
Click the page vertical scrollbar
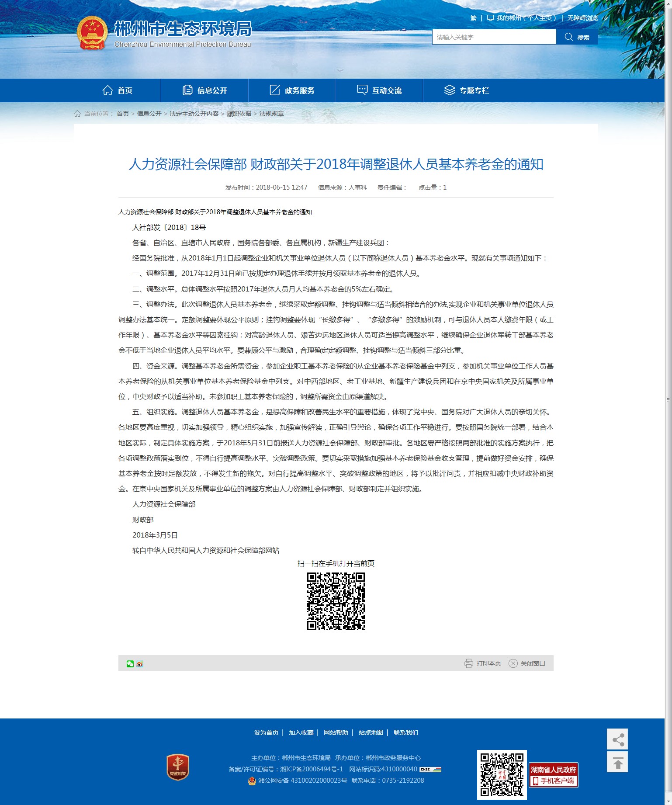pyautogui.click(x=668, y=399)
